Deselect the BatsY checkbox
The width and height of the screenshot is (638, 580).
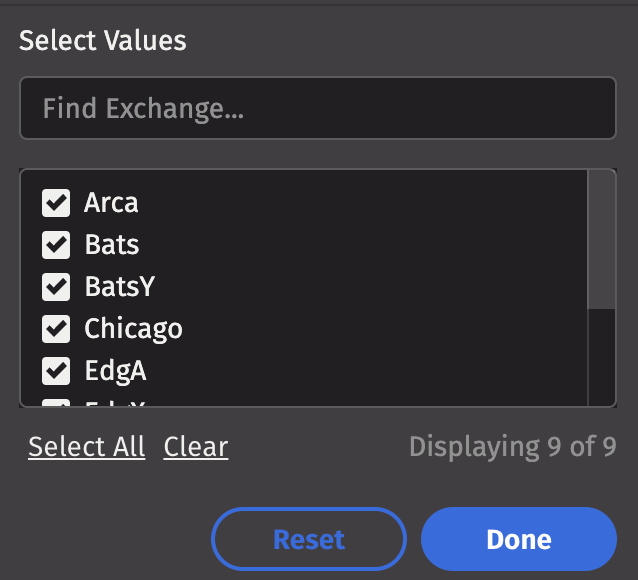(55, 287)
